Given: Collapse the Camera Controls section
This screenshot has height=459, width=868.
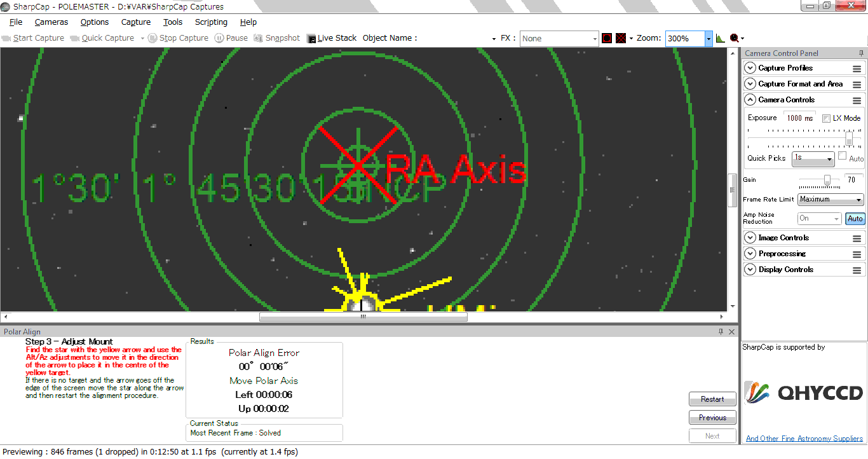Looking at the screenshot, I should 751,100.
